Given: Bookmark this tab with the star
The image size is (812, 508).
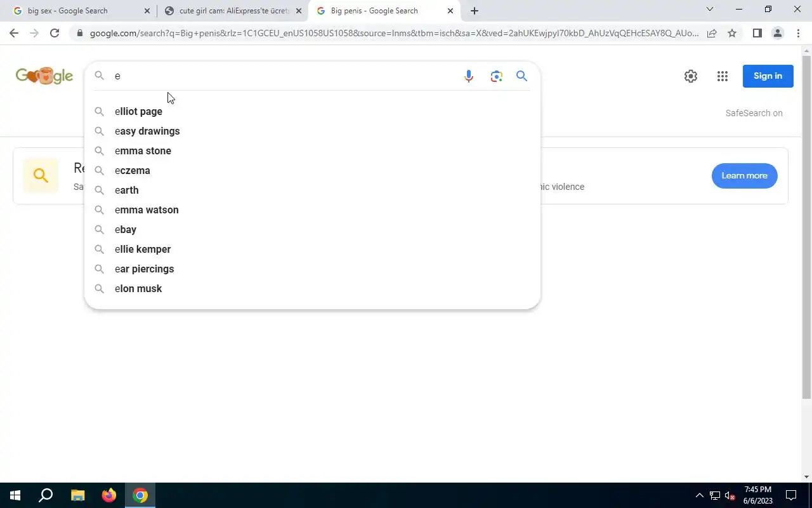Looking at the screenshot, I should [x=732, y=33].
